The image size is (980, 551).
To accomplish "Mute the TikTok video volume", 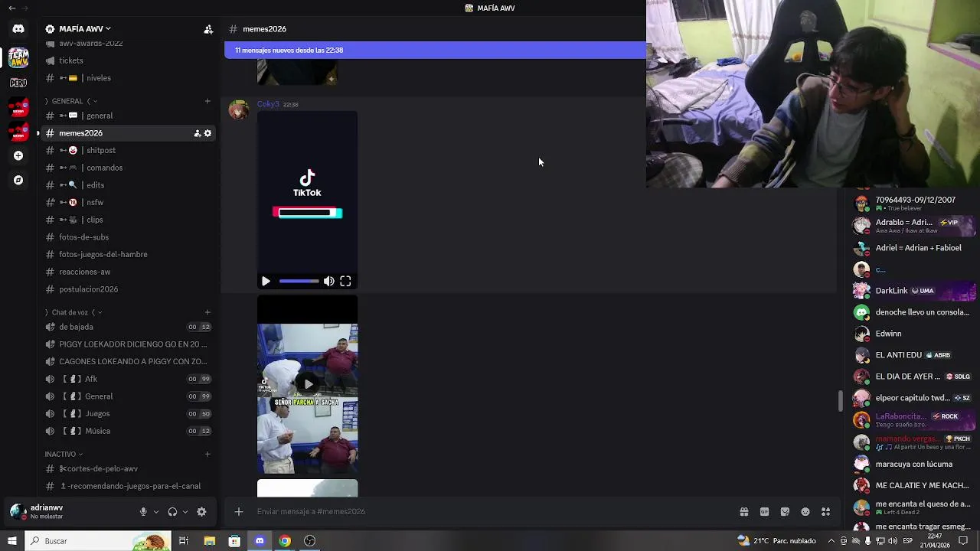I will 328,282.
